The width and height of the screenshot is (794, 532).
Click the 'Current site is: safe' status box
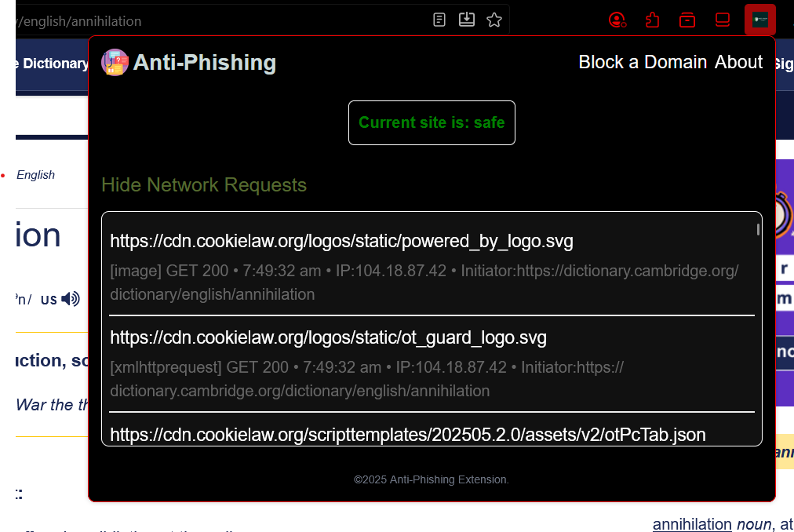[x=432, y=122]
